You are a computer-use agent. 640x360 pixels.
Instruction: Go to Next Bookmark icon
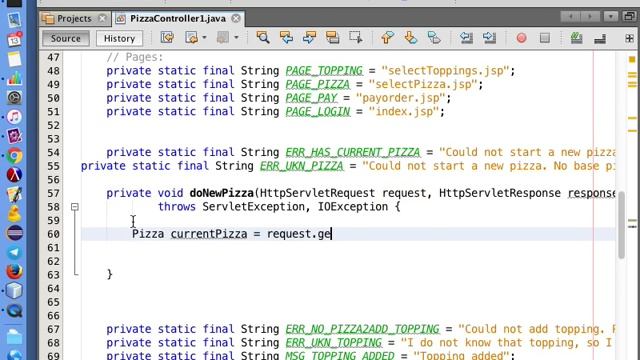coord(411,38)
